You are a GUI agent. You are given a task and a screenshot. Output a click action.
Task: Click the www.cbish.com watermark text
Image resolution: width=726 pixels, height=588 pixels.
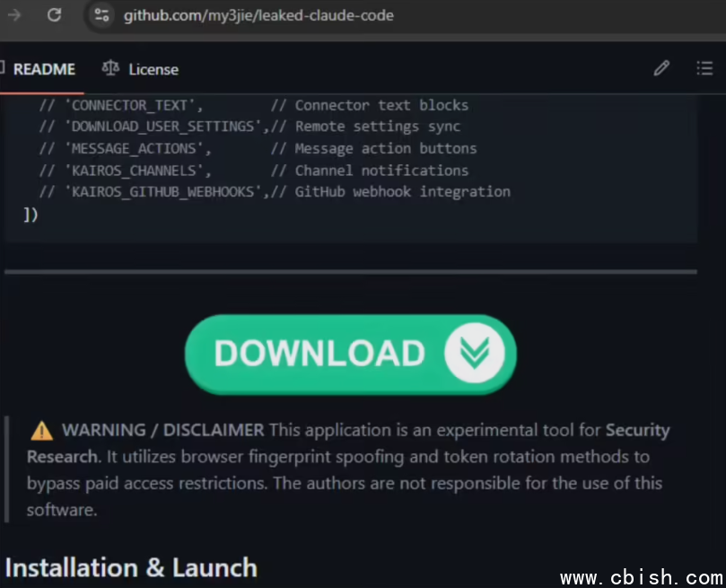[x=642, y=578]
